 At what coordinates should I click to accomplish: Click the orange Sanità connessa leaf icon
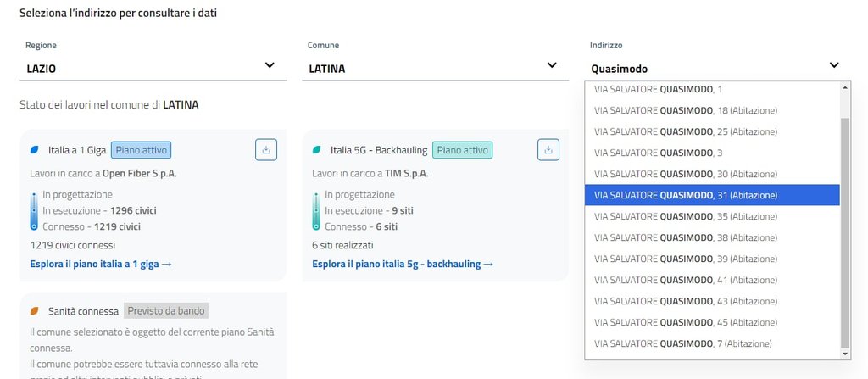pyautogui.click(x=35, y=311)
